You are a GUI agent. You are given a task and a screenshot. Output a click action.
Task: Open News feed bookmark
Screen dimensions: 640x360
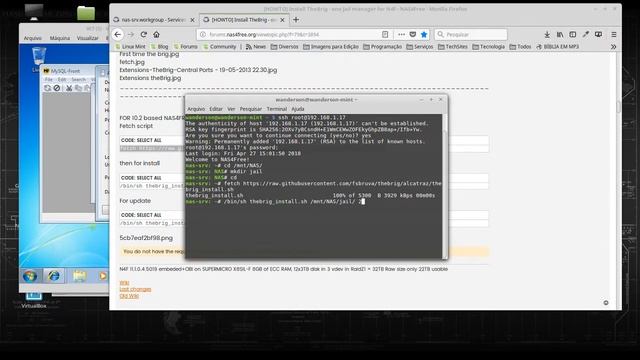pyautogui.click(x=256, y=47)
